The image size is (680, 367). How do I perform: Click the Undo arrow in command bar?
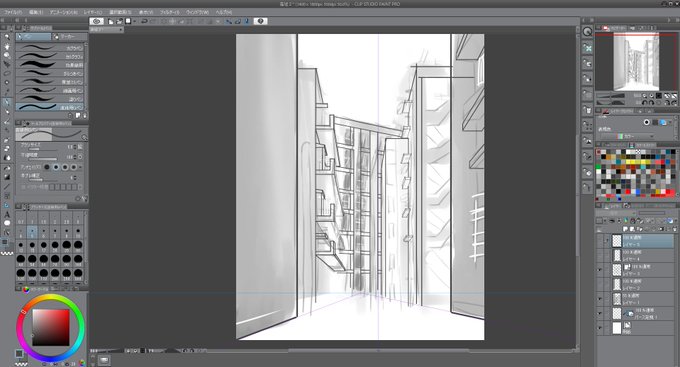(144, 21)
